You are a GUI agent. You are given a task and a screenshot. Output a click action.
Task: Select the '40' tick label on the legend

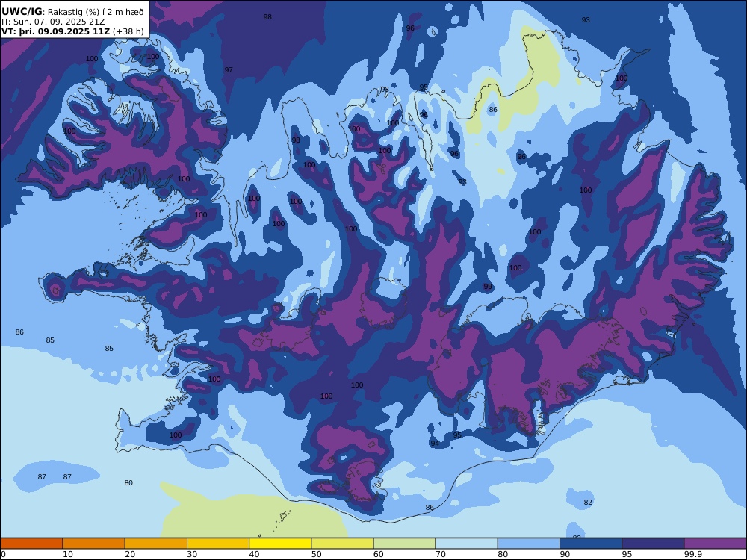point(255,554)
